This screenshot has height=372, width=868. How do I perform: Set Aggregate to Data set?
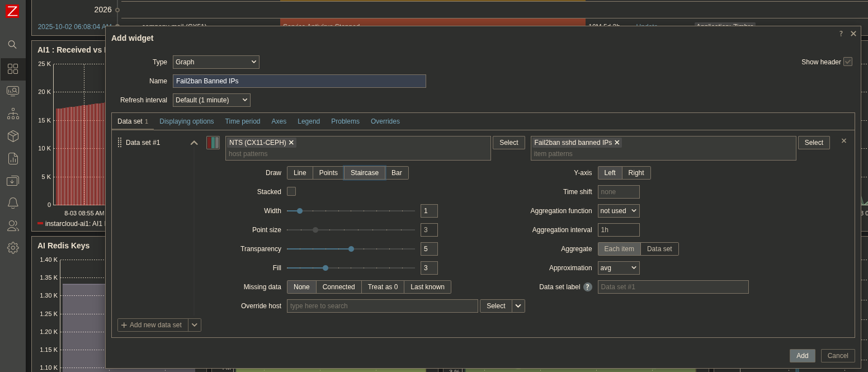coord(659,249)
